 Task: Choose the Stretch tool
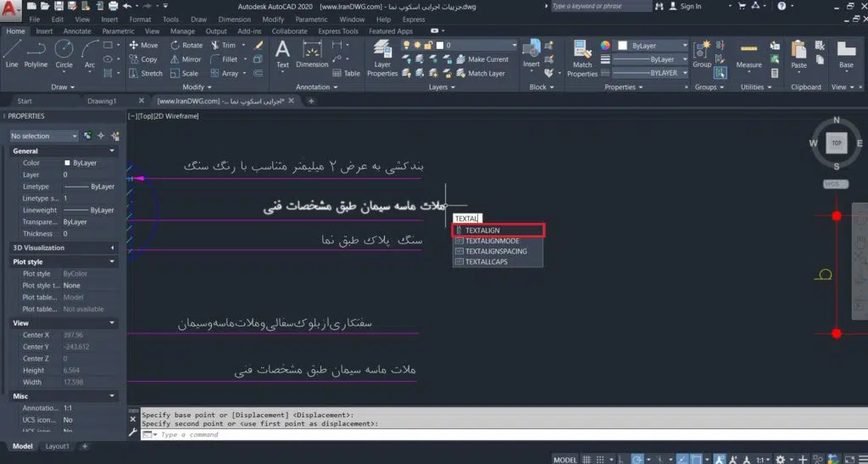[146, 73]
